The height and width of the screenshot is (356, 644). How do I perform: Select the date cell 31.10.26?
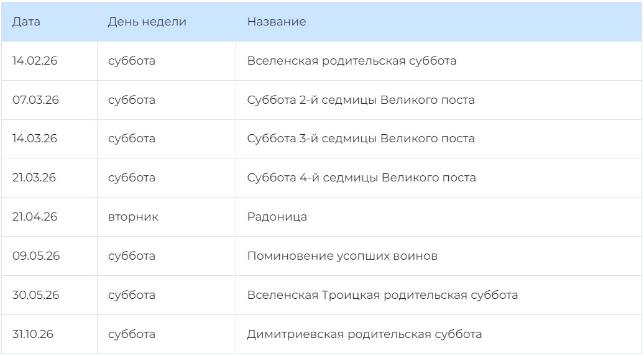point(33,334)
